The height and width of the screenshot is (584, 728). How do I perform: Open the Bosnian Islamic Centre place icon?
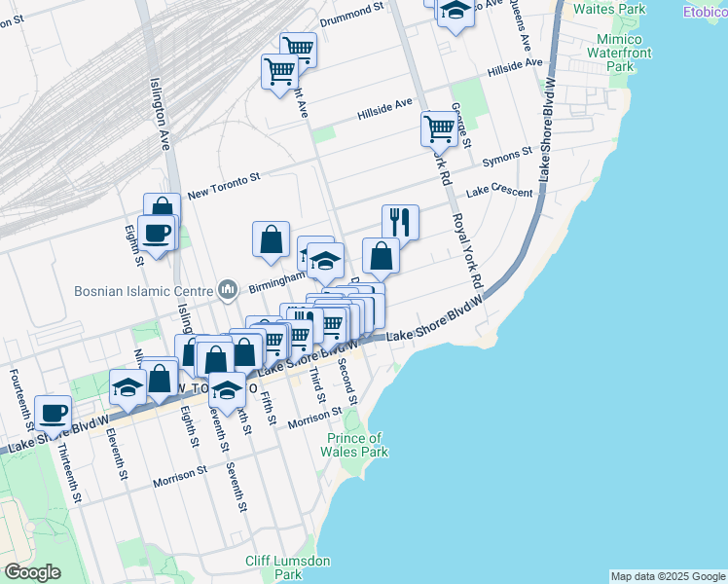coord(229,289)
